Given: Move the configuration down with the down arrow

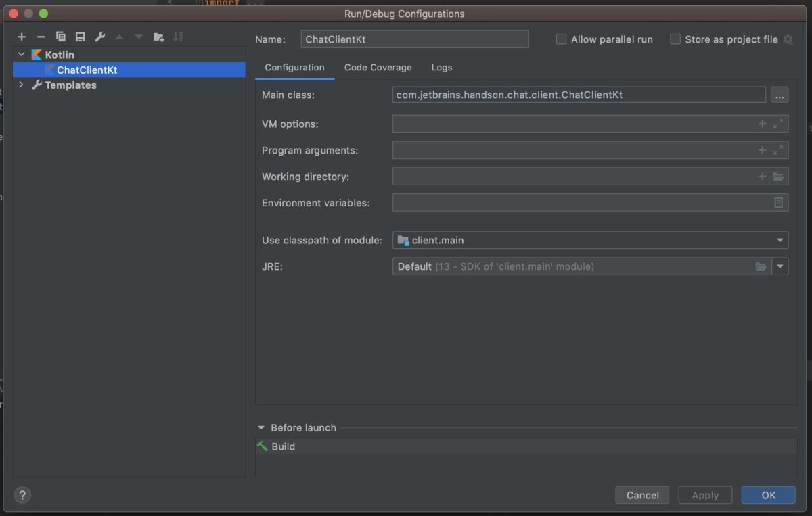Looking at the screenshot, I should point(139,37).
